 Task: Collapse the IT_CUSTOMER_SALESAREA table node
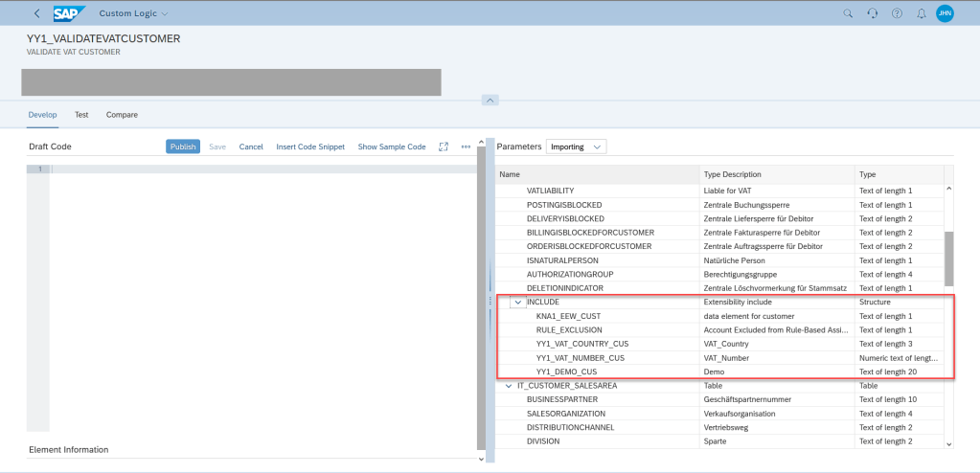click(x=509, y=386)
